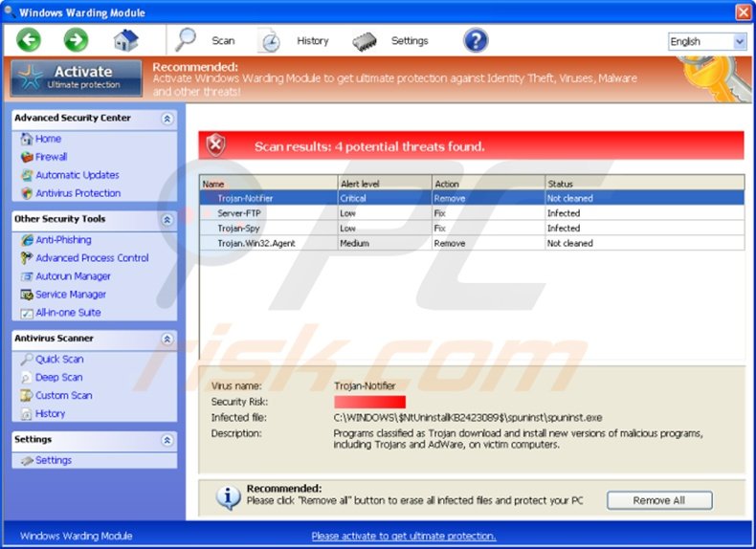
Task: Click the infected file path spuninst.exe
Action: click(x=468, y=417)
